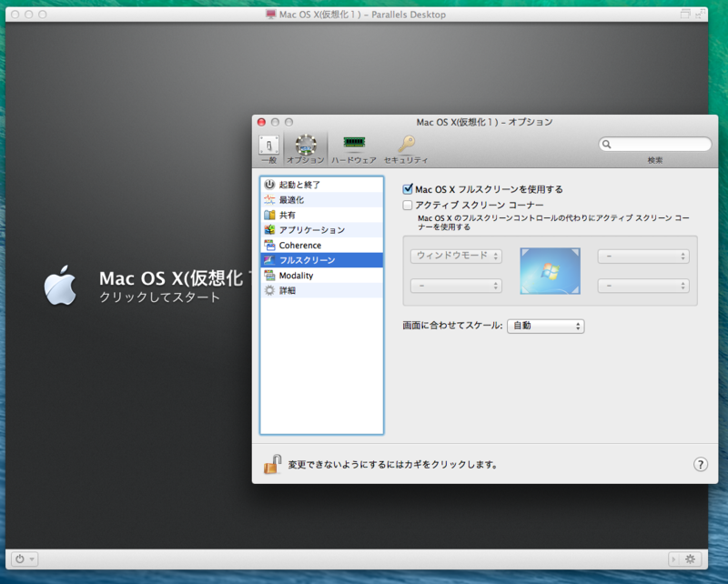Open the ハードウェア hardware tab
The width and height of the screenshot is (728, 584).
354,149
